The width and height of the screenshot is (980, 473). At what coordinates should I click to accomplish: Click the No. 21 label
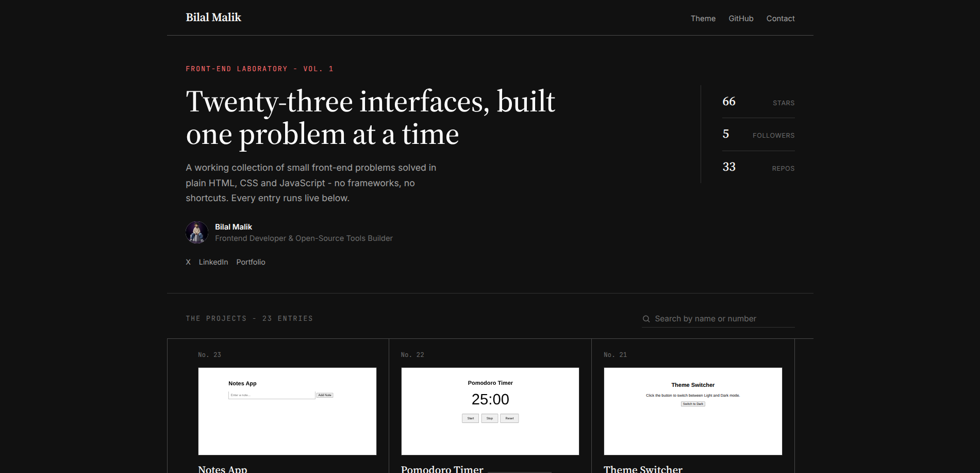(616, 355)
